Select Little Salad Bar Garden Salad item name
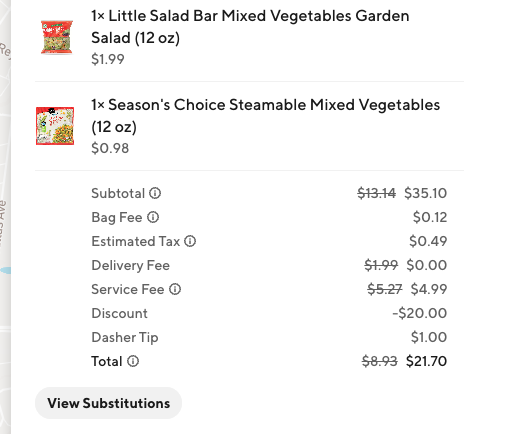The width and height of the screenshot is (505, 434). pos(250,27)
